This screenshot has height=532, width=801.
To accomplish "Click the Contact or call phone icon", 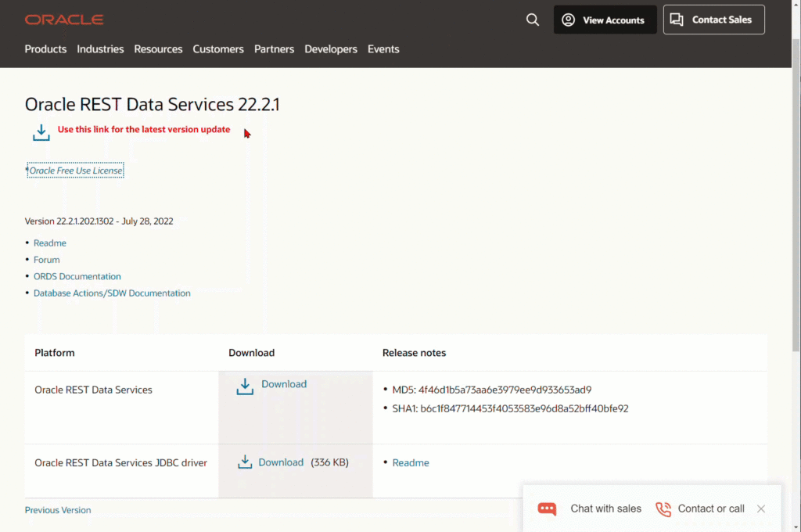I will click(x=663, y=509).
